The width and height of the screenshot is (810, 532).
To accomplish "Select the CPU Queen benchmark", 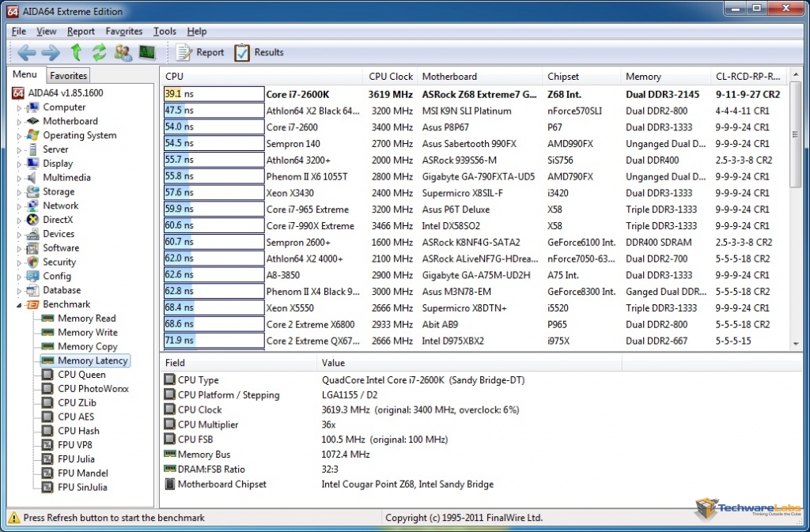I will [x=81, y=375].
